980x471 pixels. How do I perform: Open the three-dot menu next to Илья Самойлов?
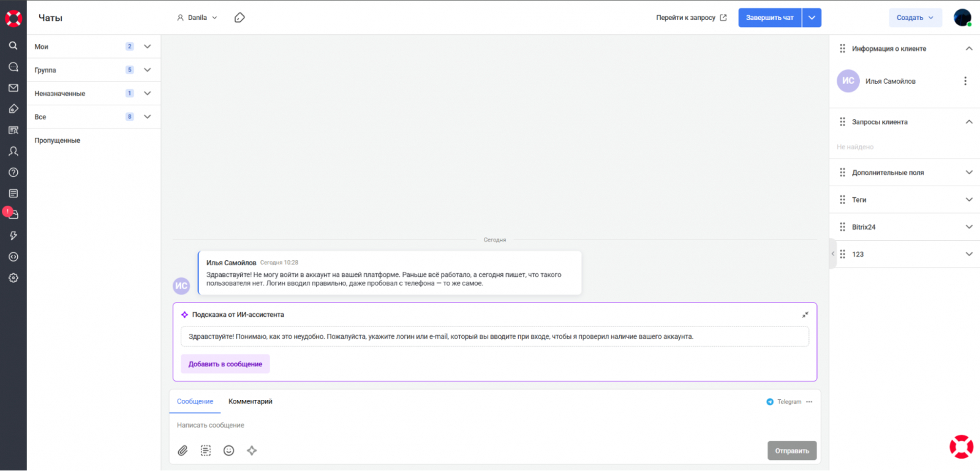(965, 81)
